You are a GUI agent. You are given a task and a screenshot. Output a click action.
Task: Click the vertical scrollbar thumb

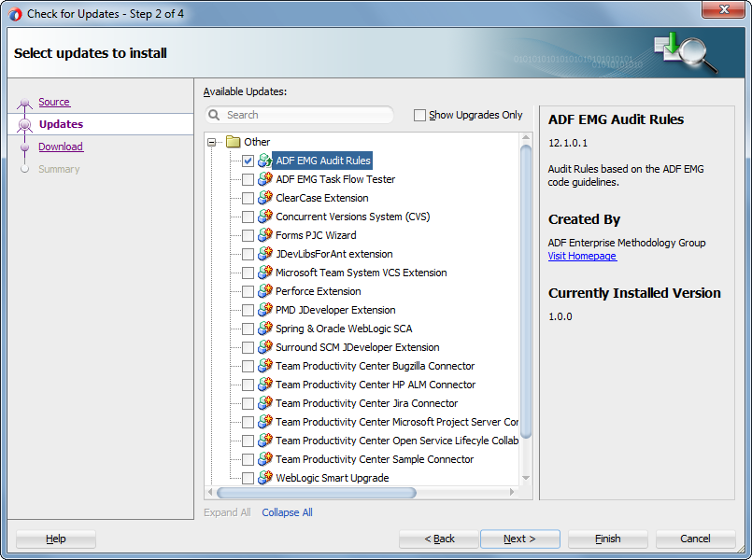526,291
